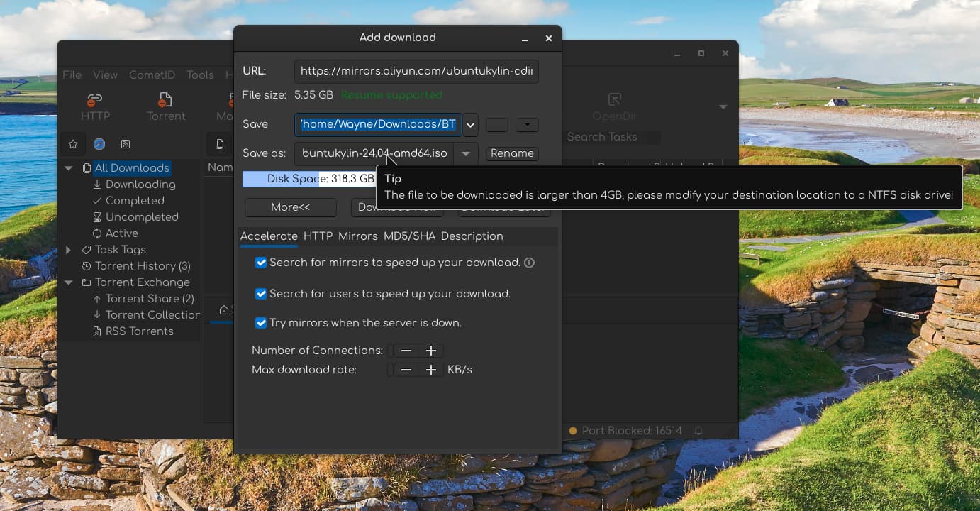Click the URL input field
This screenshot has height=511, width=980.
coord(416,71)
